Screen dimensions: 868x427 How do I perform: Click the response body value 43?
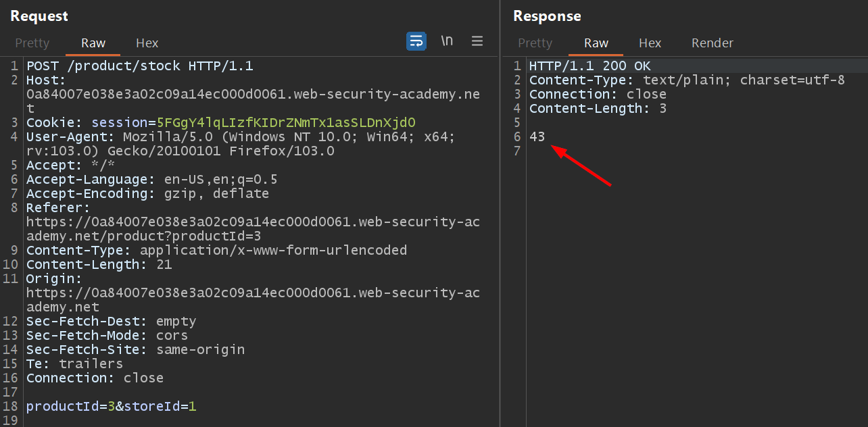point(537,136)
